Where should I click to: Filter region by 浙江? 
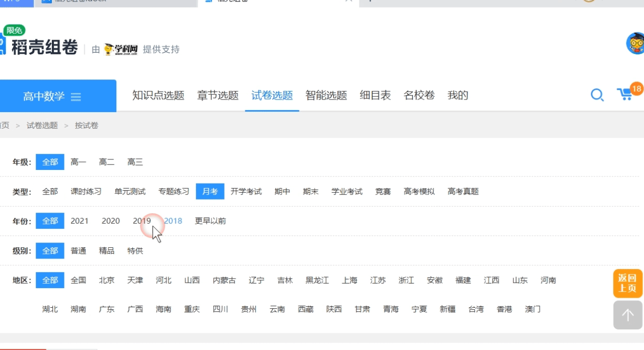406,280
